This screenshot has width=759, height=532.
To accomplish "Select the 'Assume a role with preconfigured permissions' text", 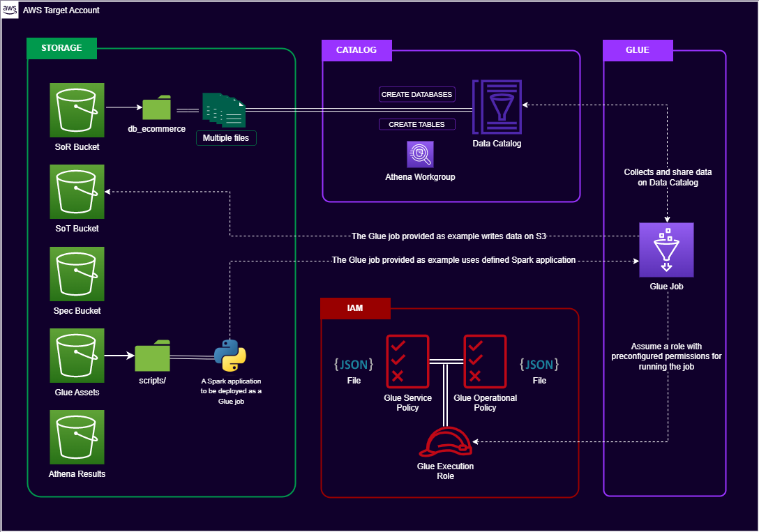I will coord(666,356).
